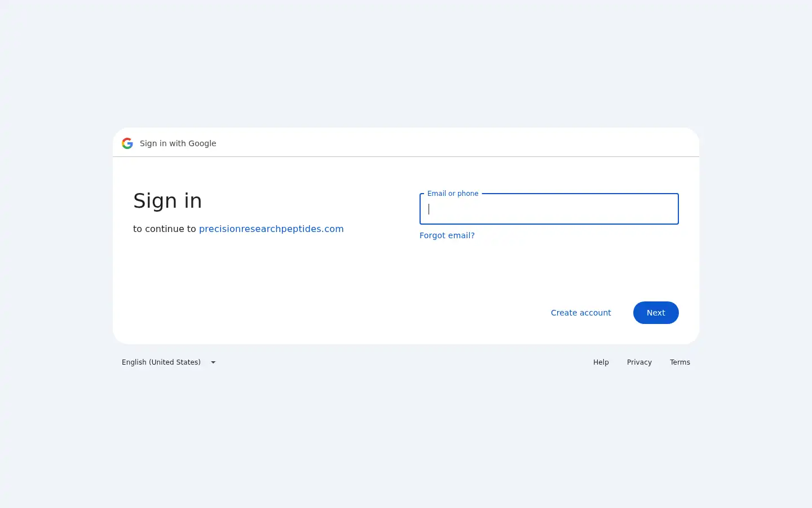Image resolution: width=812 pixels, height=508 pixels.
Task: Open the precisionresearchpeptides.com link
Action: pyautogui.click(x=271, y=229)
